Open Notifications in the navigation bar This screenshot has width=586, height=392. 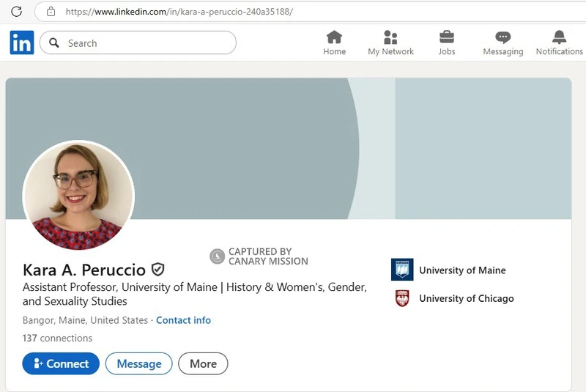(x=559, y=43)
